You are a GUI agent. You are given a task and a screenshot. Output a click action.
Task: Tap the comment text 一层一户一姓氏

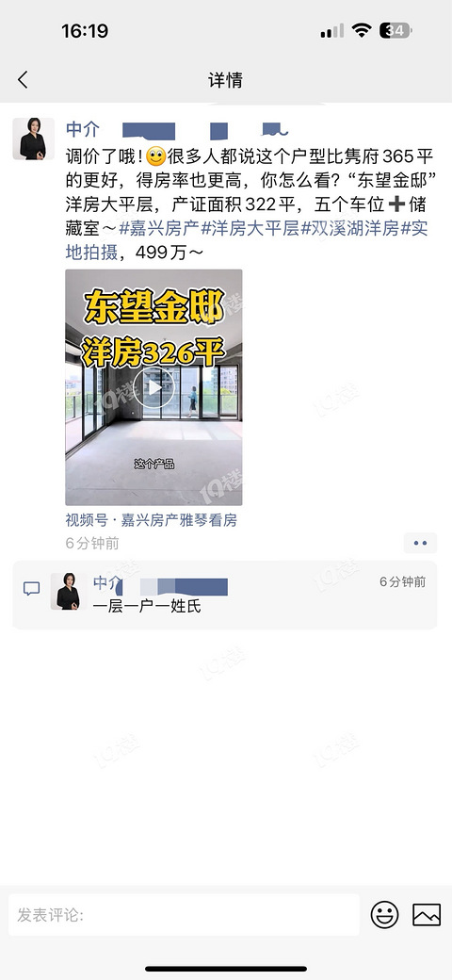point(147,606)
